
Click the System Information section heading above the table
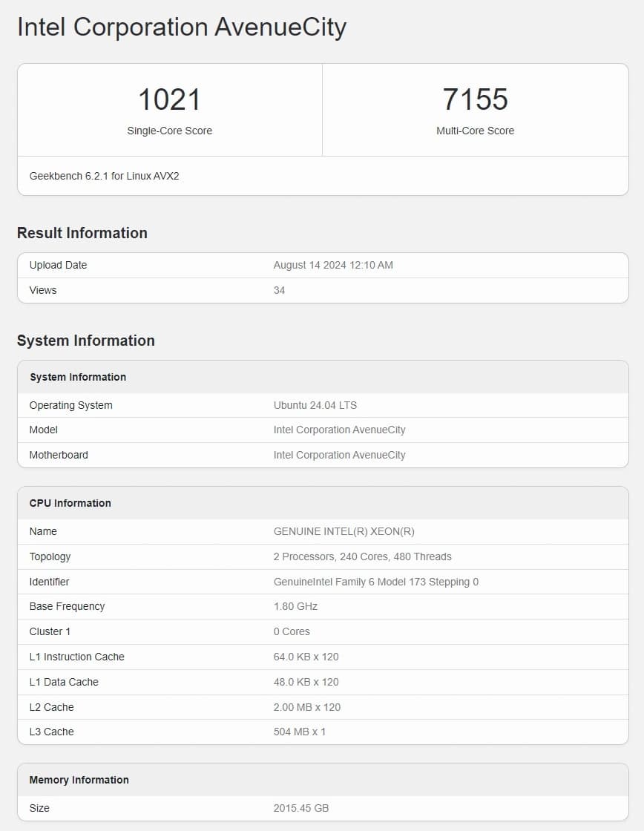click(86, 341)
